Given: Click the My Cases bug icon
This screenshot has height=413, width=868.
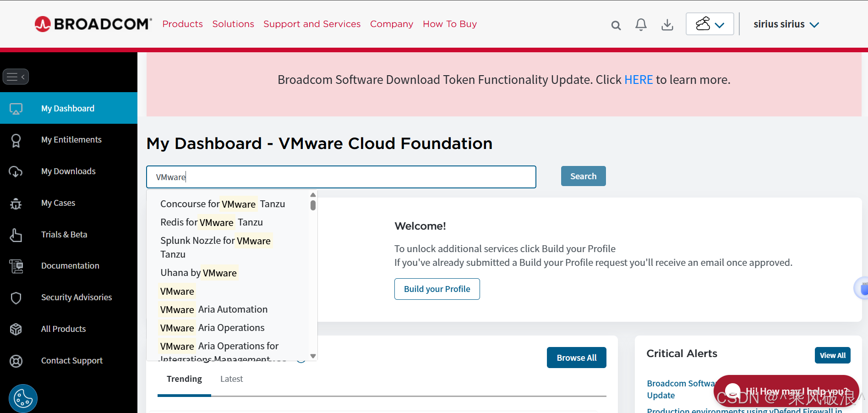Looking at the screenshot, I should [16, 203].
